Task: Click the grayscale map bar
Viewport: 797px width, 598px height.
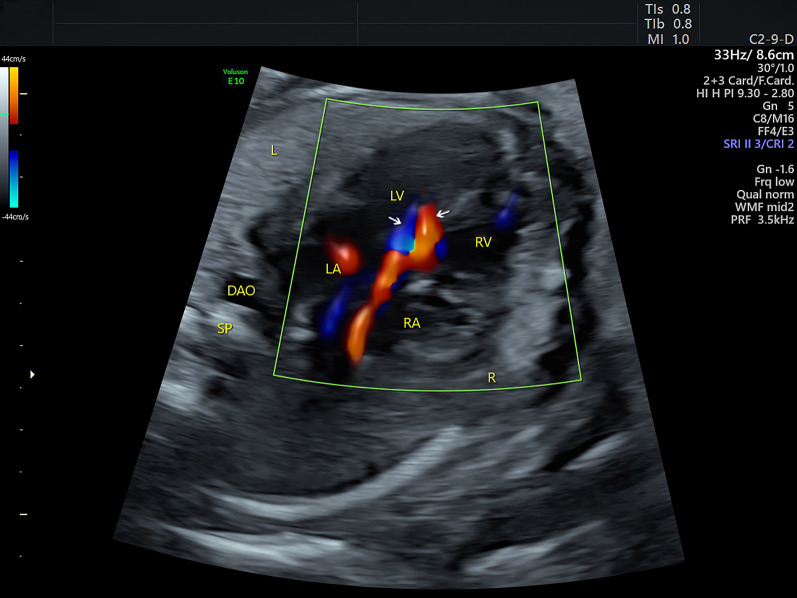Action: coord(4,137)
